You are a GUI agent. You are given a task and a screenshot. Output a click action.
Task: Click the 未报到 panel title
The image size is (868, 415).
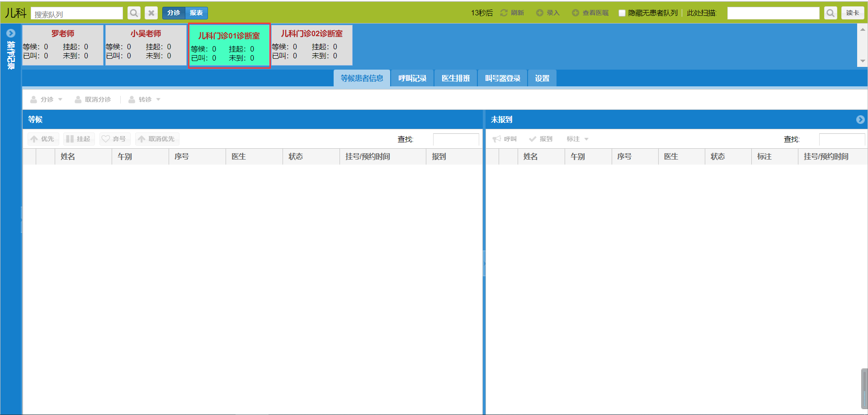click(502, 119)
